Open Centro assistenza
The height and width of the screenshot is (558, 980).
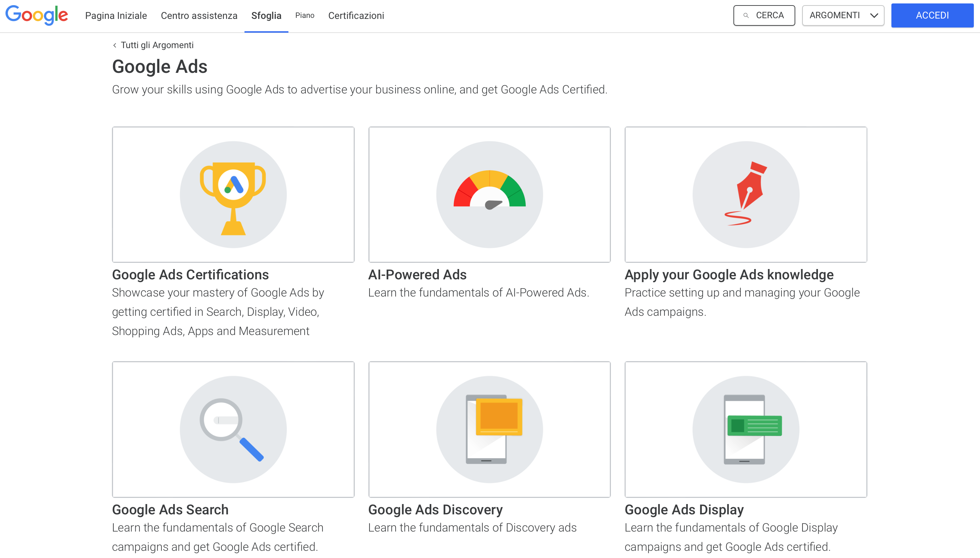point(199,15)
